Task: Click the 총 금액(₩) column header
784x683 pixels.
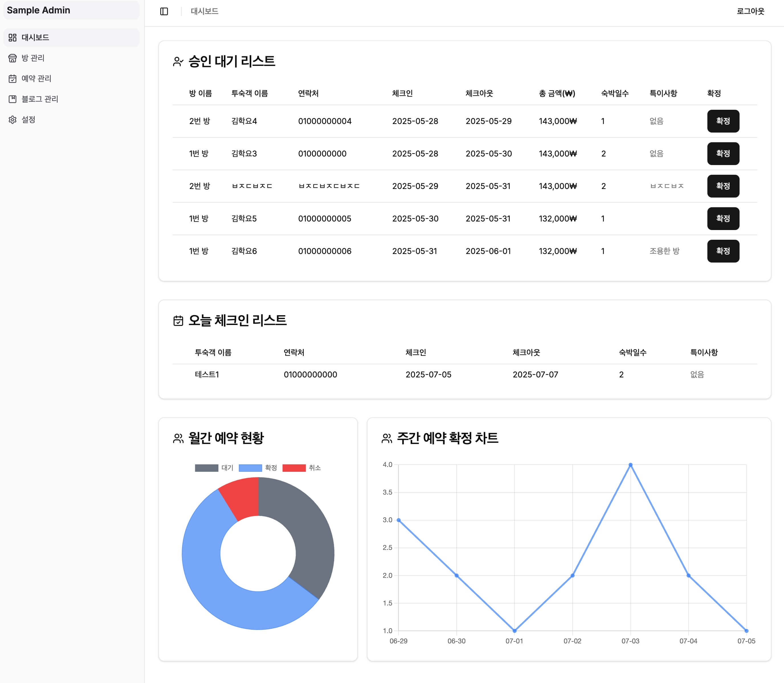Action: (x=557, y=93)
